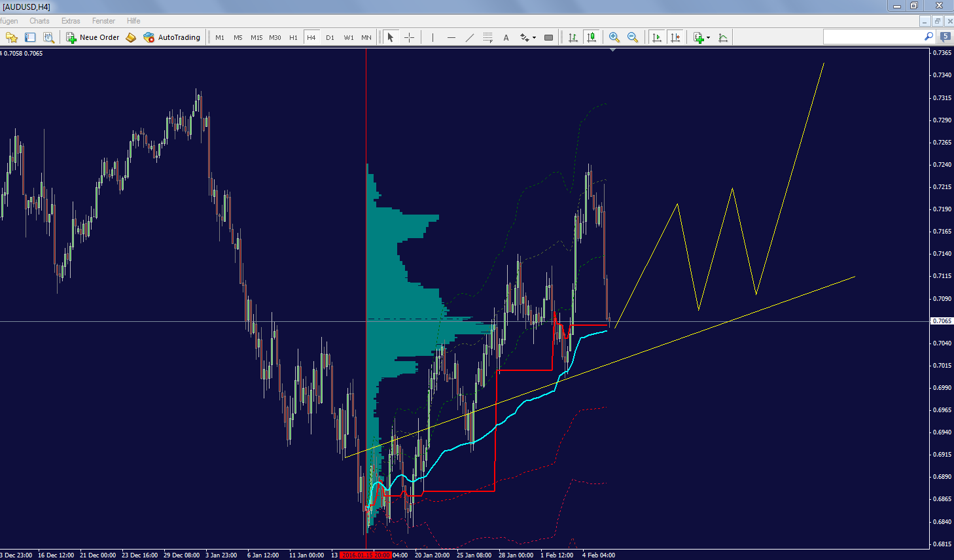Select the text label tool
954x560 pixels.
(506, 37)
